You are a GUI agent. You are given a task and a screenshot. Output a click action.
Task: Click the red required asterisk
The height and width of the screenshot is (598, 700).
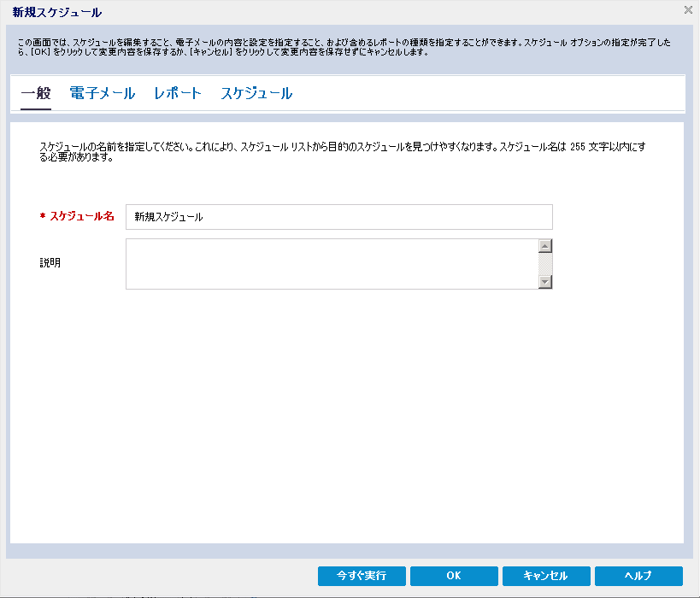point(43,218)
